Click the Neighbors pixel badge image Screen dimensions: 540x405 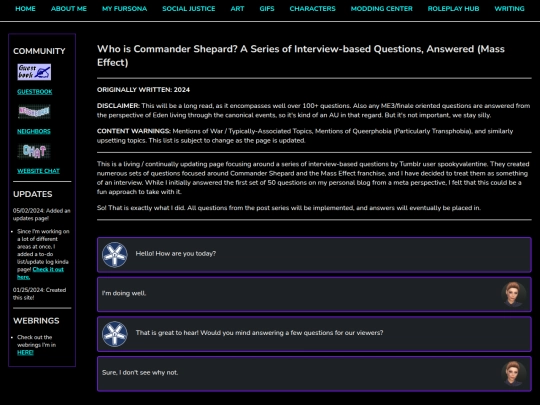[x=34, y=112]
